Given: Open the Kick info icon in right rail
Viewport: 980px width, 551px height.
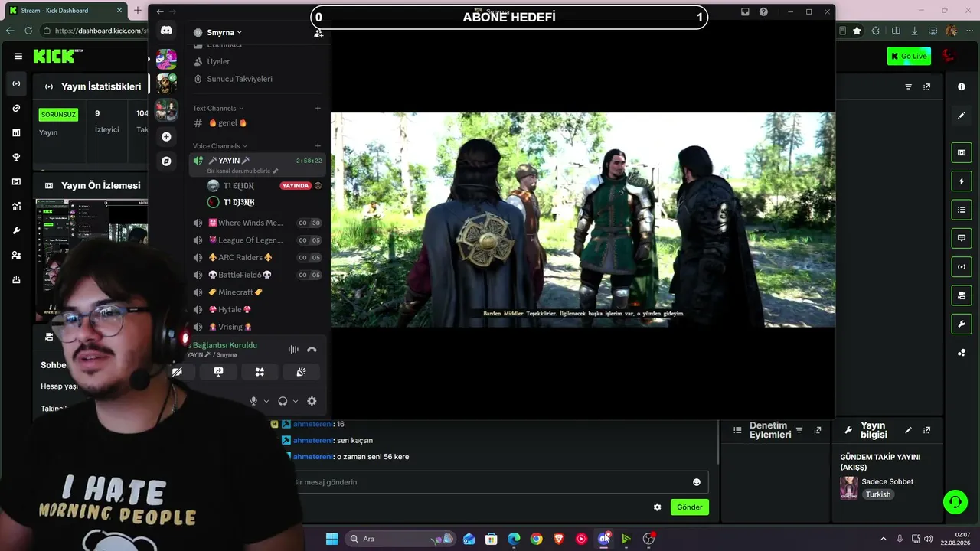Looking at the screenshot, I should tap(962, 87).
